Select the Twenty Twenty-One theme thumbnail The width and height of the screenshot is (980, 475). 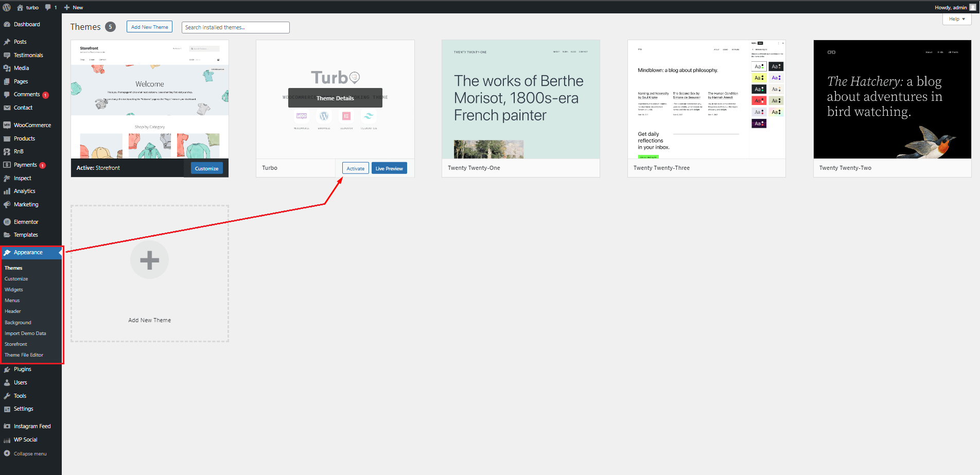click(x=521, y=99)
